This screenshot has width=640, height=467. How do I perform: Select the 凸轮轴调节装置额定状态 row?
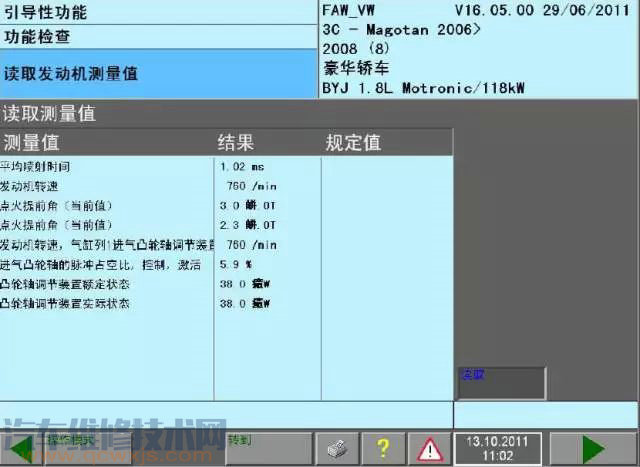click(227, 284)
